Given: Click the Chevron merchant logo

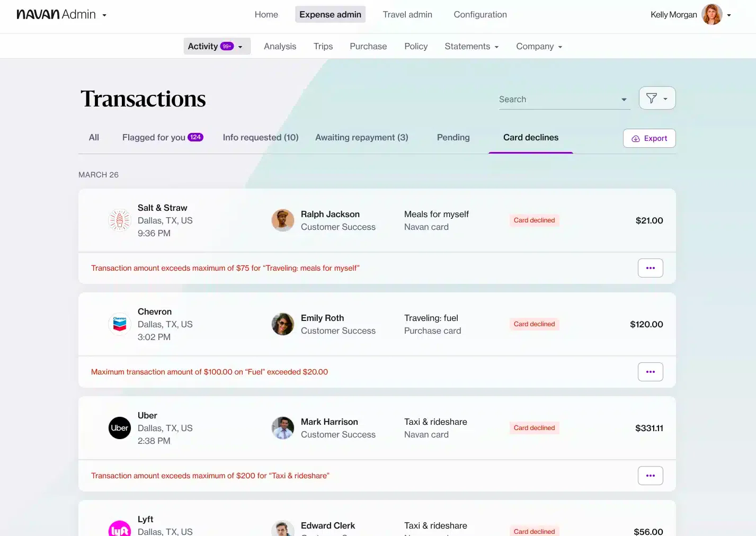Looking at the screenshot, I should [120, 324].
